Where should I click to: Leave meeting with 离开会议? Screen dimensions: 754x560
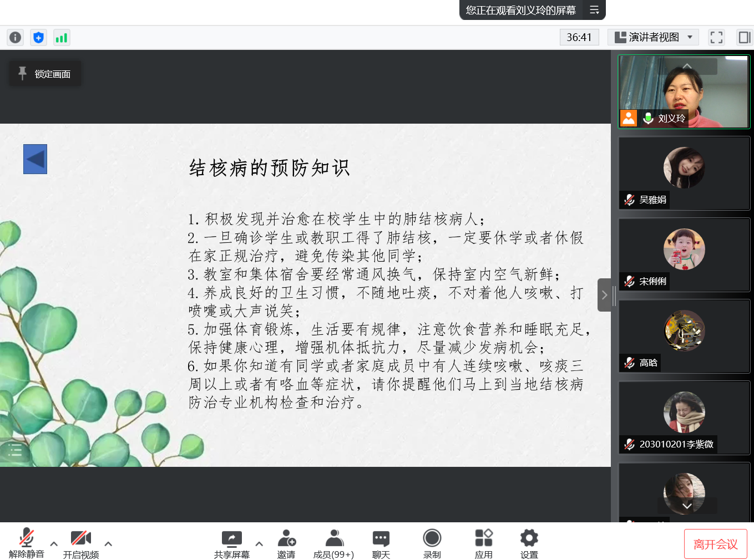click(x=715, y=544)
